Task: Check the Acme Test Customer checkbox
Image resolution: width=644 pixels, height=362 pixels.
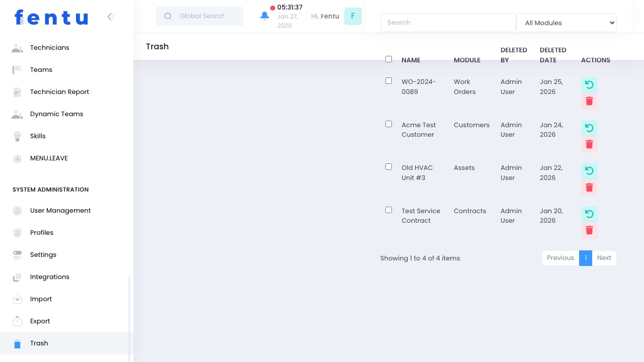Action: (388, 124)
